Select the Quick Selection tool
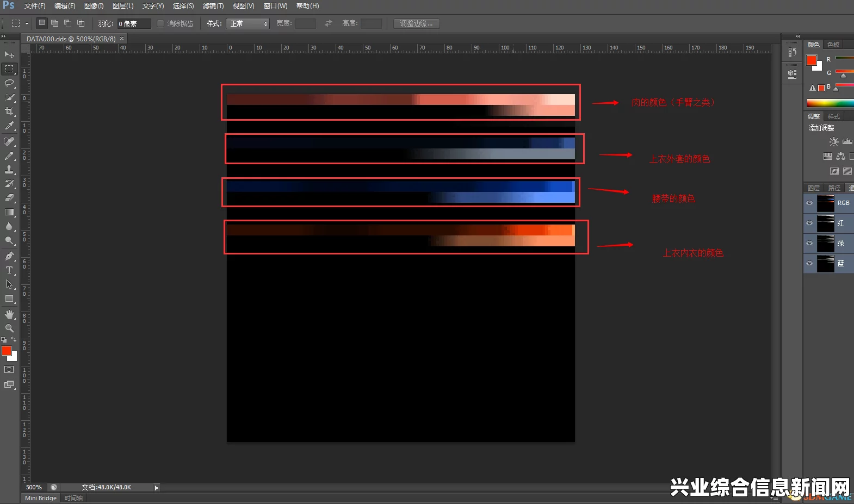This screenshot has height=504, width=854. [x=9, y=97]
